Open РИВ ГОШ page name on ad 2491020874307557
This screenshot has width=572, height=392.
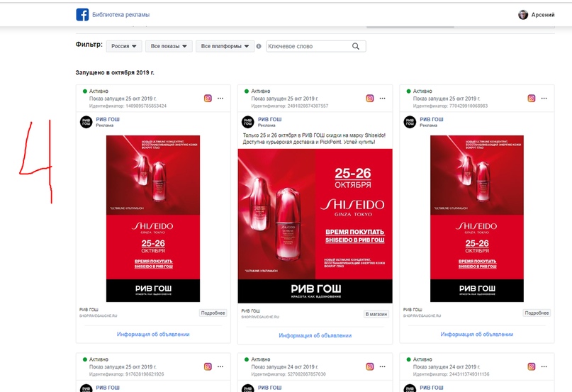269,119
